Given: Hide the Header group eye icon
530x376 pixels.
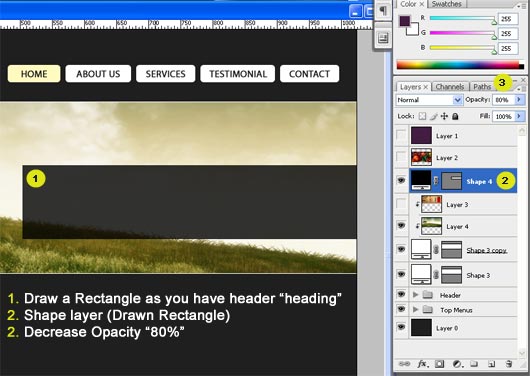Looking at the screenshot, I should (x=401, y=295).
